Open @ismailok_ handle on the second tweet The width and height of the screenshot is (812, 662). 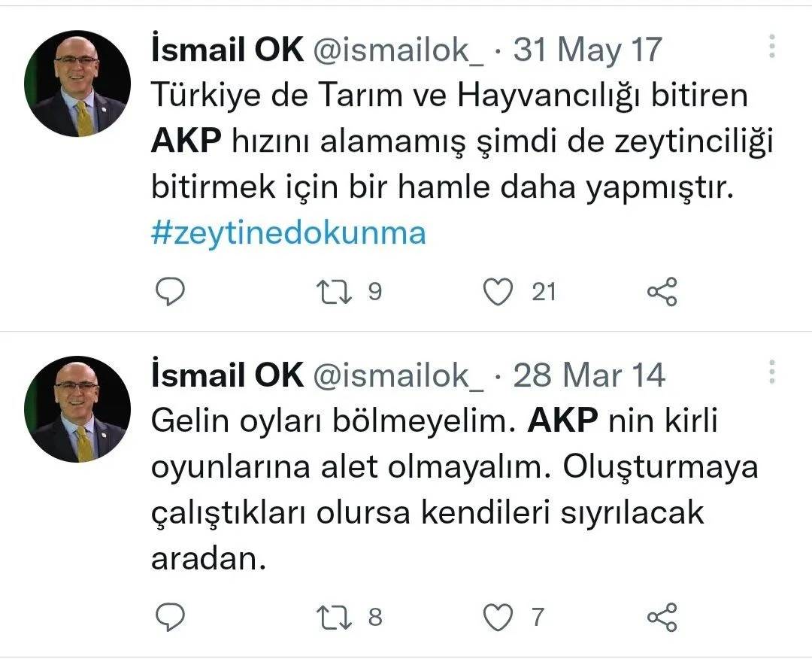point(398,375)
